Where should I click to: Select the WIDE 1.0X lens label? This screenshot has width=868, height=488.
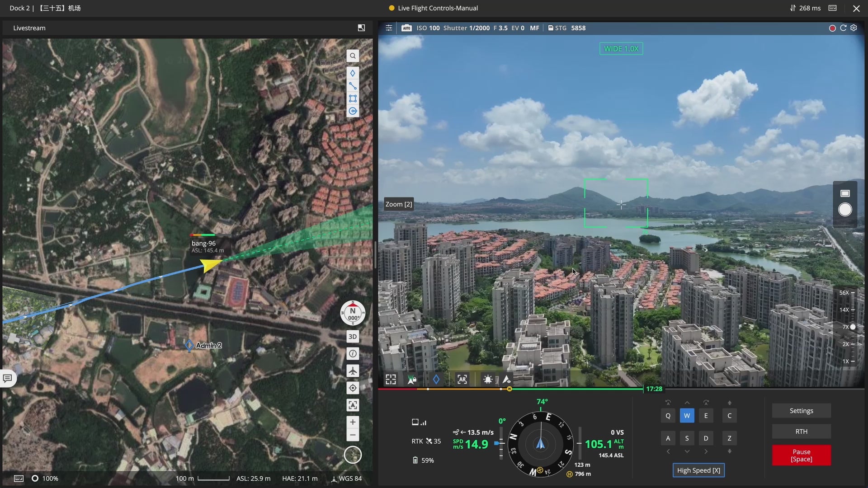coord(621,49)
